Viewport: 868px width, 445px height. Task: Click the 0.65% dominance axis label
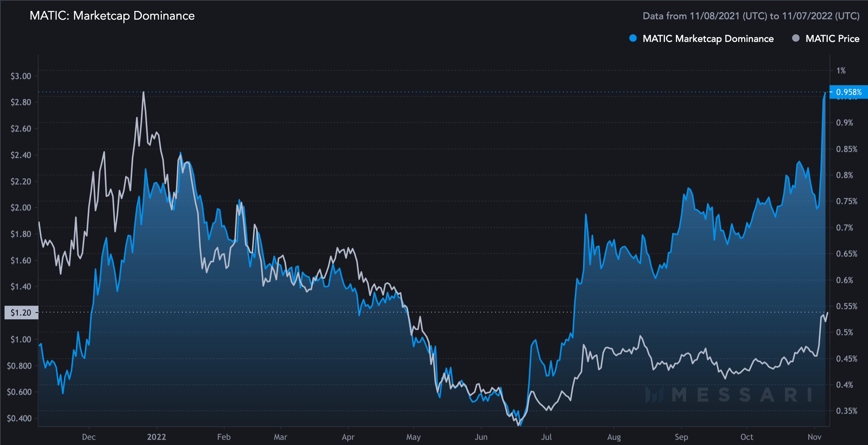(x=847, y=254)
